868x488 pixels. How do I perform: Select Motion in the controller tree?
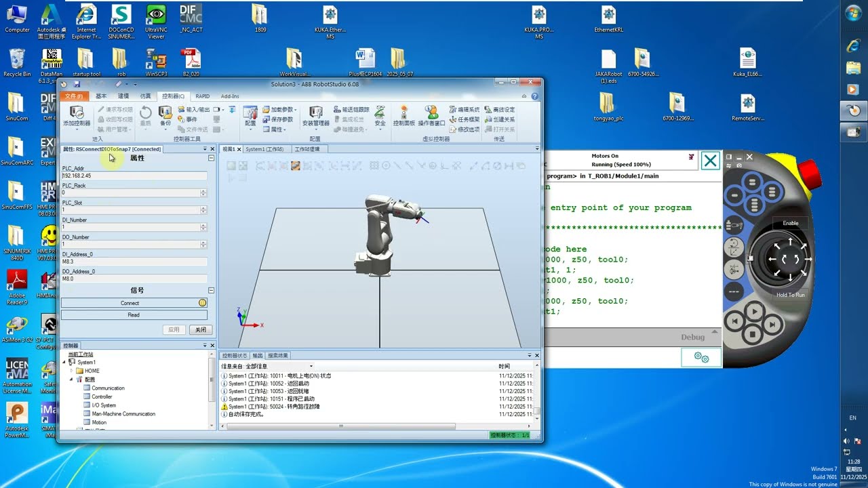[x=99, y=422]
